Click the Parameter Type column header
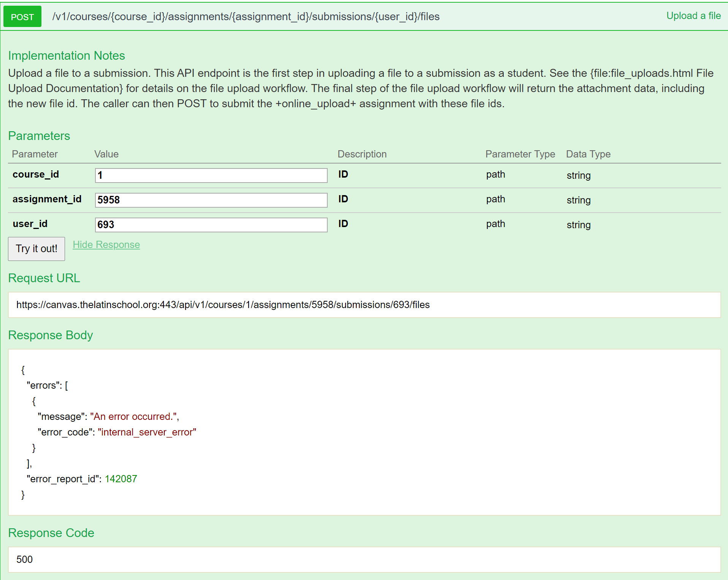This screenshot has height=580, width=728. (520, 154)
